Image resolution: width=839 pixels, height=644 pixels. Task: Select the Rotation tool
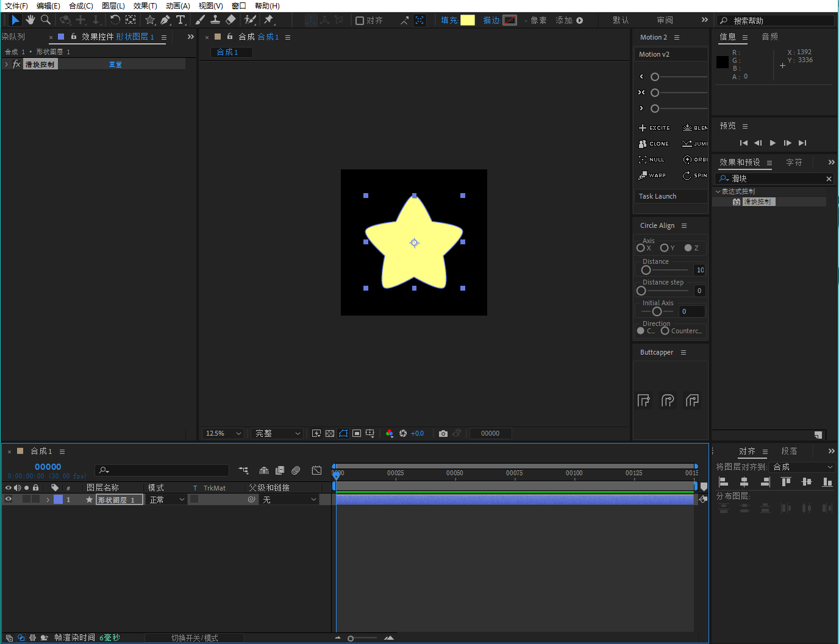[x=115, y=20]
